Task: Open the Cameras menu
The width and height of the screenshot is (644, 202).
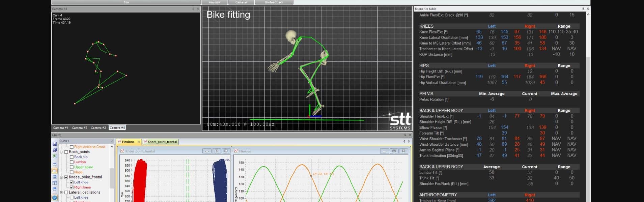Action: coord(241,2)
